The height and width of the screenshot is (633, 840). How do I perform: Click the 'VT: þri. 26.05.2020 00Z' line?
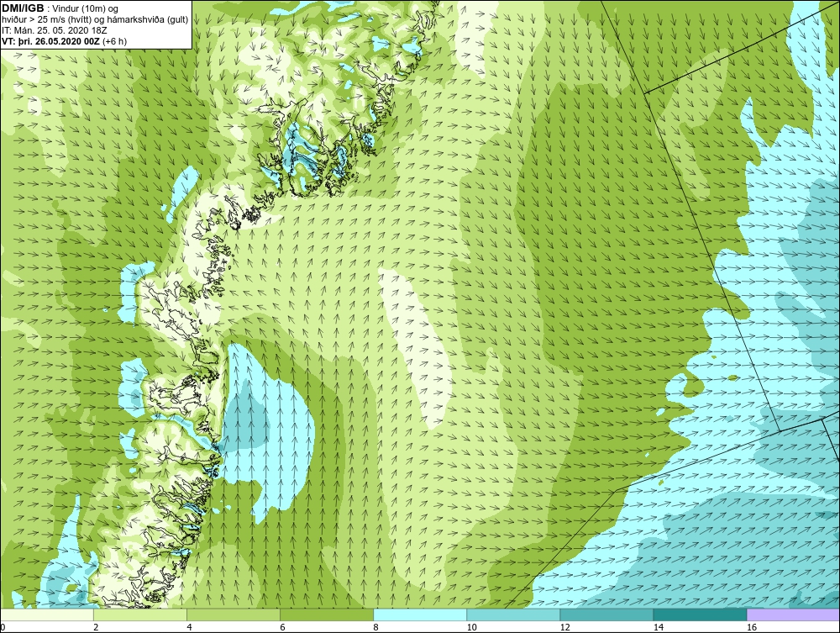(x=65, y=40)
